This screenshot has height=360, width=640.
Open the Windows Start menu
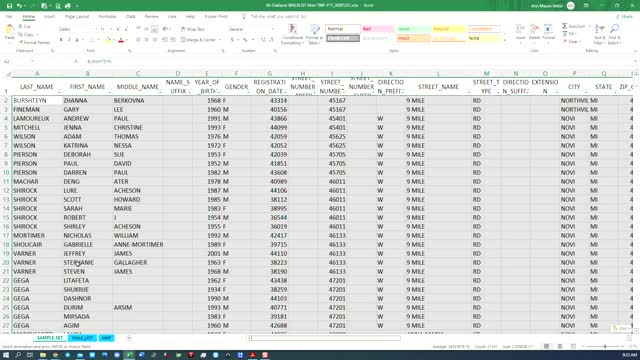pos(6,355)
